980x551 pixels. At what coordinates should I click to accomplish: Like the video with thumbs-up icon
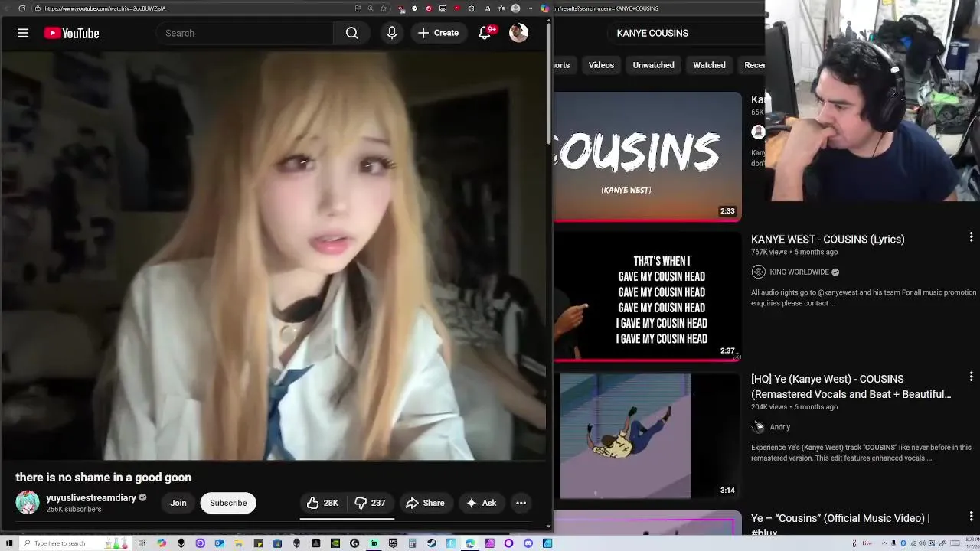pyautogui.click(x=322, y=503)
